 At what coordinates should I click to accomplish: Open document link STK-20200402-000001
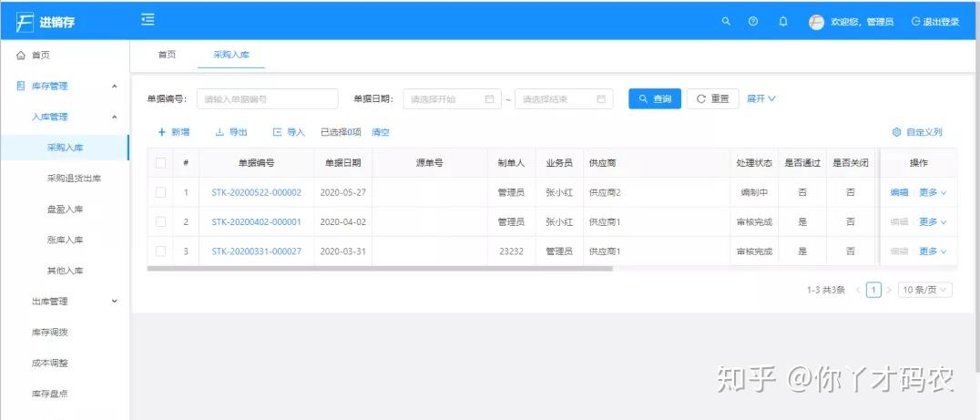coord(256,222)
